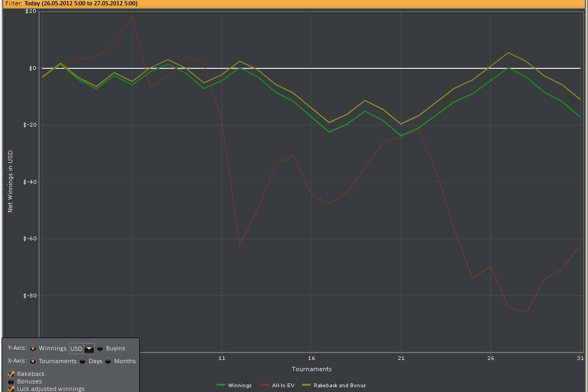Screen dimensions: 588x392
Task: Open the USD currency dropdown arrow
Action: pyautogui.click(x=89, y=349)
